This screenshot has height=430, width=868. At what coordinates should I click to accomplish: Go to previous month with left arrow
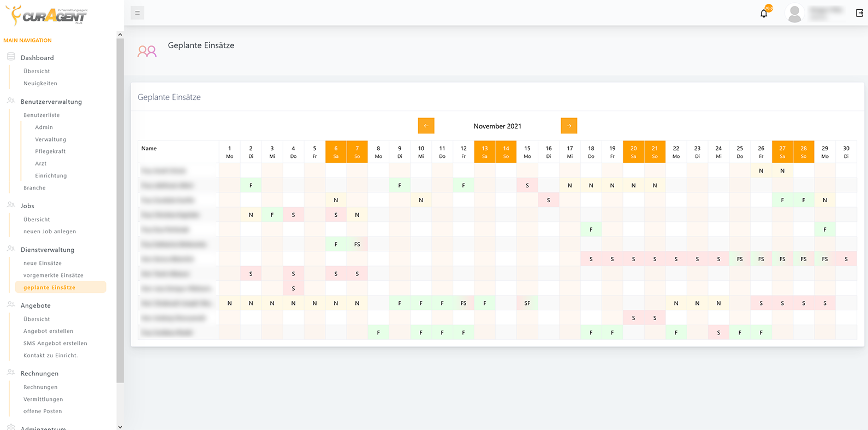[426, 126]
